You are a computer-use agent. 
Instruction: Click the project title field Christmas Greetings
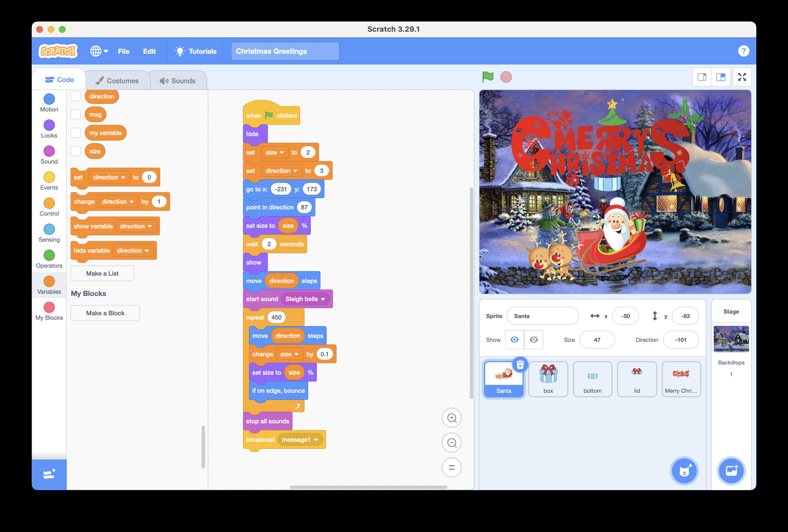tap(285, 51)
